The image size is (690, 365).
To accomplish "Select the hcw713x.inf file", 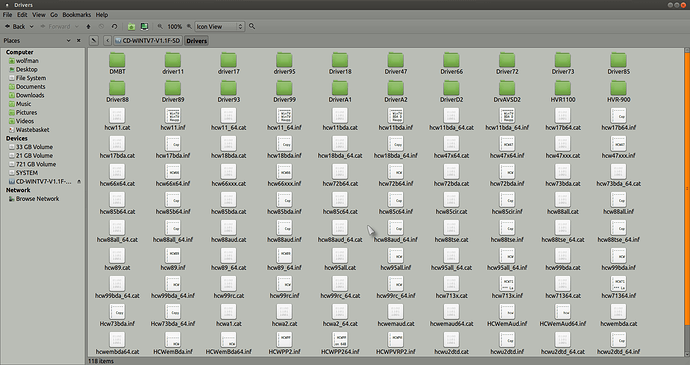I will click(507, 288).
